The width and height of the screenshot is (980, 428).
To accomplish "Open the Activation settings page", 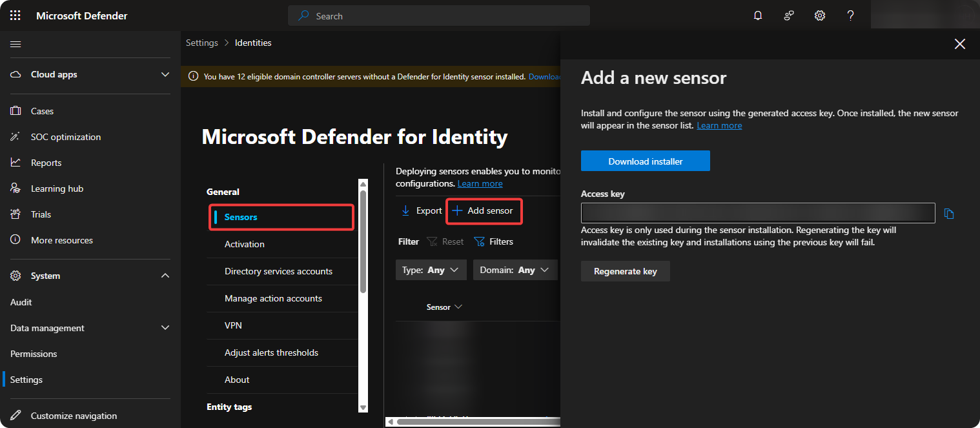I will pos(244,244).
